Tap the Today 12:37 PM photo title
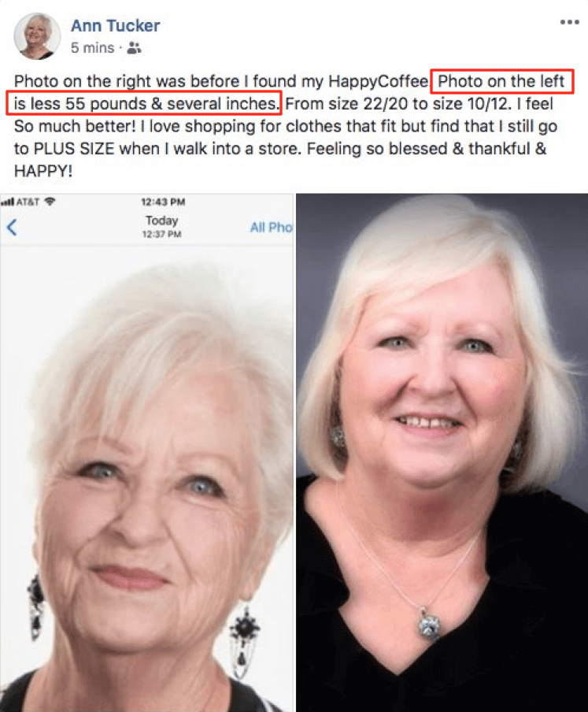Screen dimensions: 588x712 tap(162, 226)
